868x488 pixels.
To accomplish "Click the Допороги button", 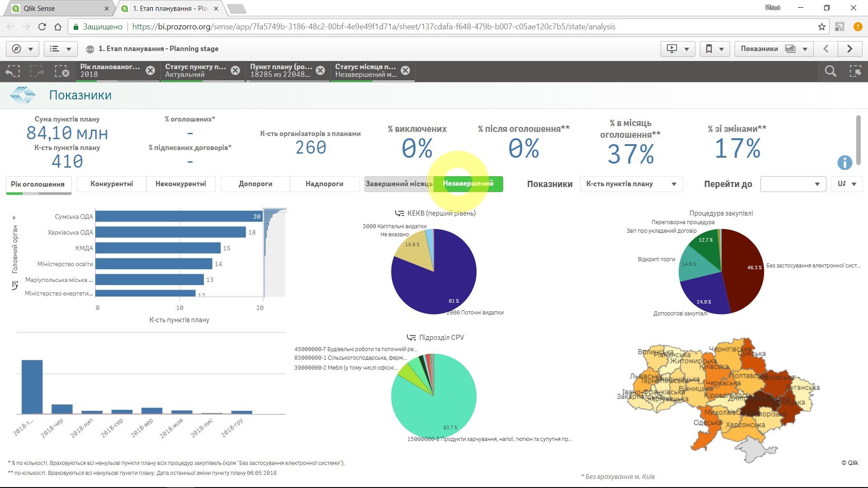I will (255, 184).
